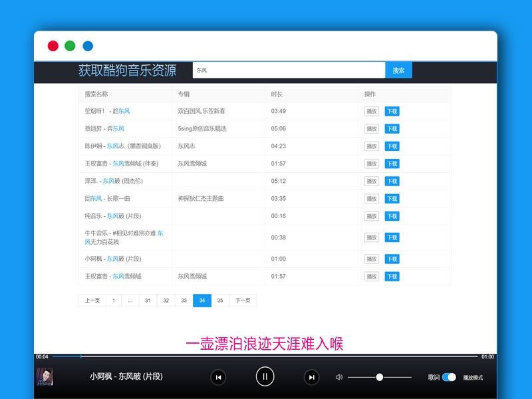Click the playback progress bar
532x399 pixels.
point(266,356)
